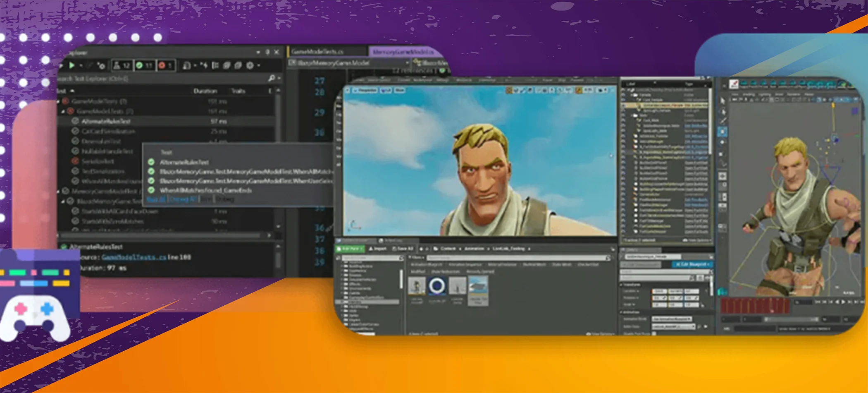Click Run All link in the popup
Image resolution: width=868 pixels, height=393 pixels.
(x=156, y=199)
